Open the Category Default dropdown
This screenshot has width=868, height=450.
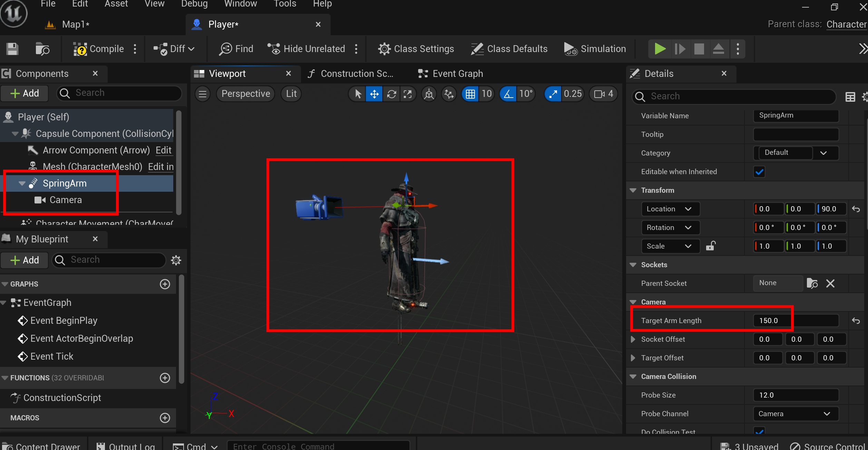pos(796,153)
